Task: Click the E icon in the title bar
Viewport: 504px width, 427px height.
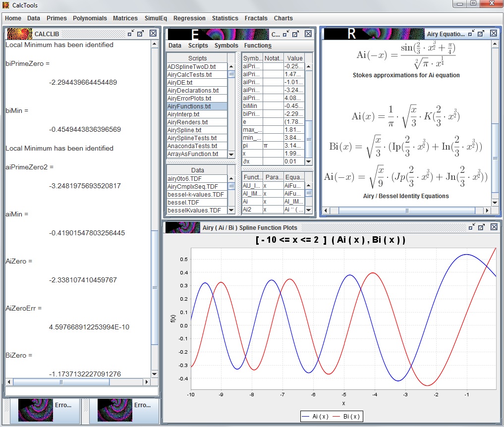Action: click(195, 34)
